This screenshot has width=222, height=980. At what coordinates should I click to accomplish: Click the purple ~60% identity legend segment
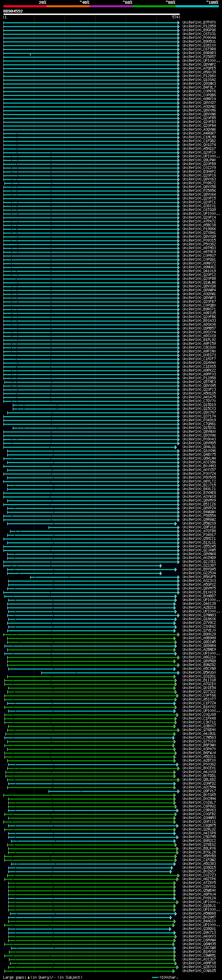tap(111, 6)
